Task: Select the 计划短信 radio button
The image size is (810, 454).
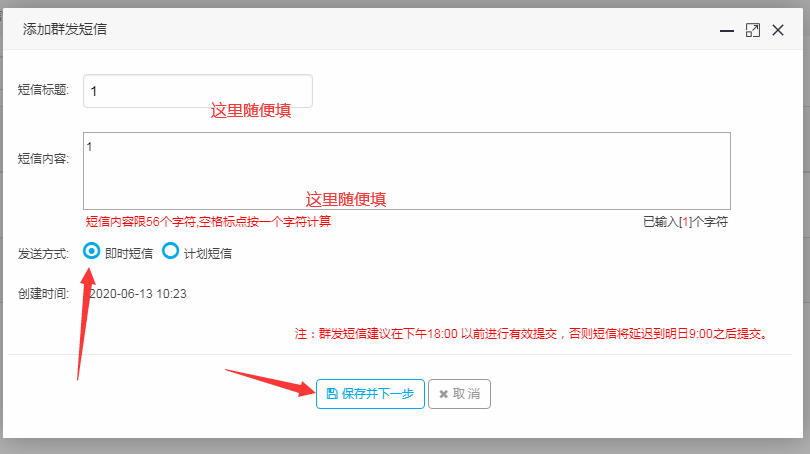Action: tap(170, 251)
